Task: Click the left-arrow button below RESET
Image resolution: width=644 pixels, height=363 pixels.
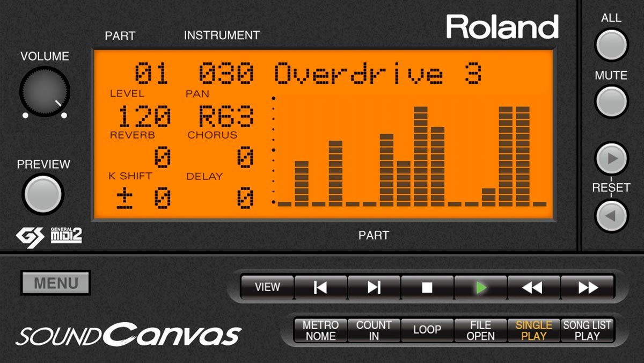Action: click(611, 216)
